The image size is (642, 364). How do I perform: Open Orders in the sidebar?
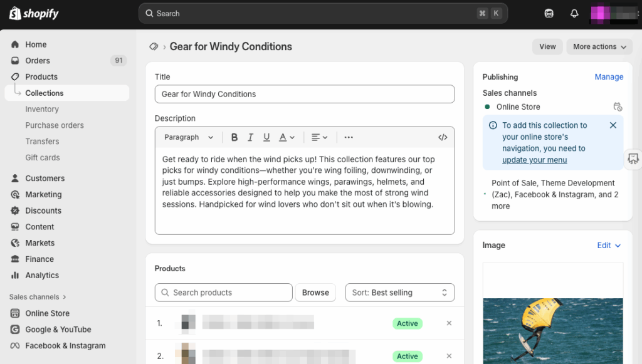coord(38,61)
